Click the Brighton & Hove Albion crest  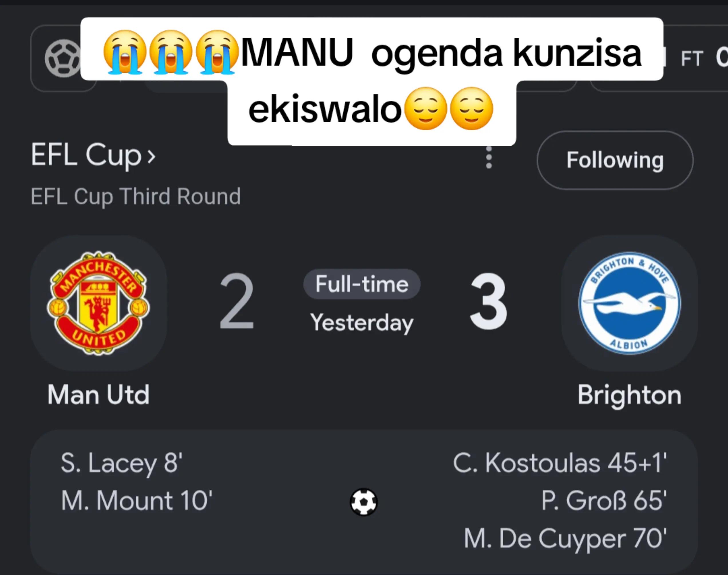tap(630, 303)
